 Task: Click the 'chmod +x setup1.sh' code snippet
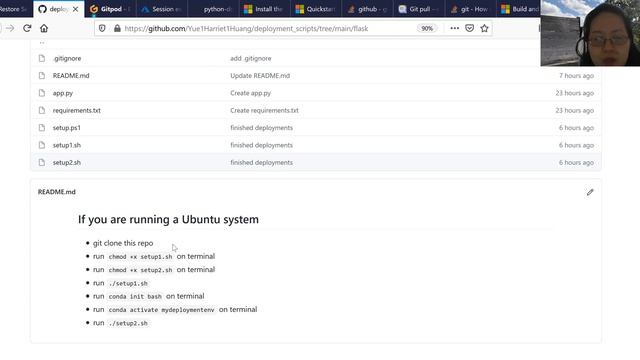(140, 257)
